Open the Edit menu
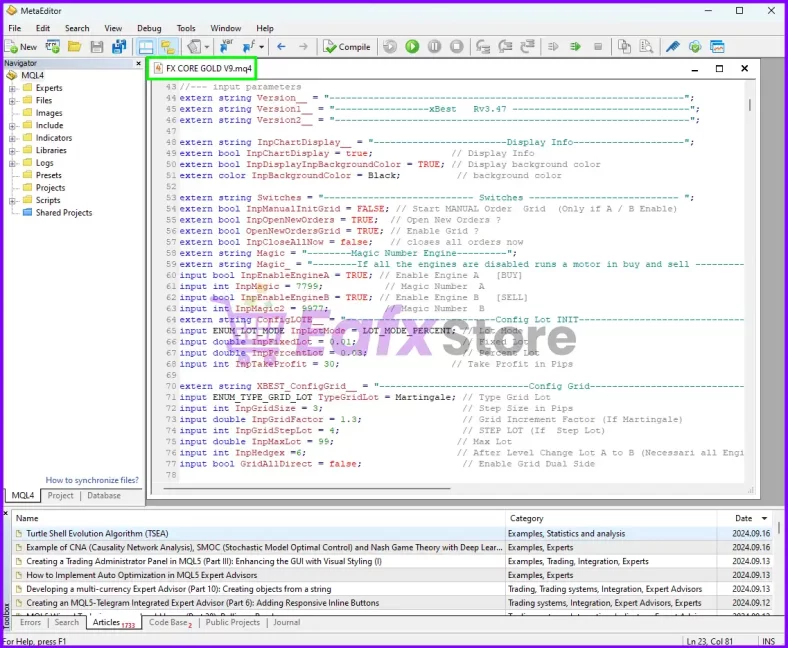Viewport: 788px width, 648px height. pos(43,28)
